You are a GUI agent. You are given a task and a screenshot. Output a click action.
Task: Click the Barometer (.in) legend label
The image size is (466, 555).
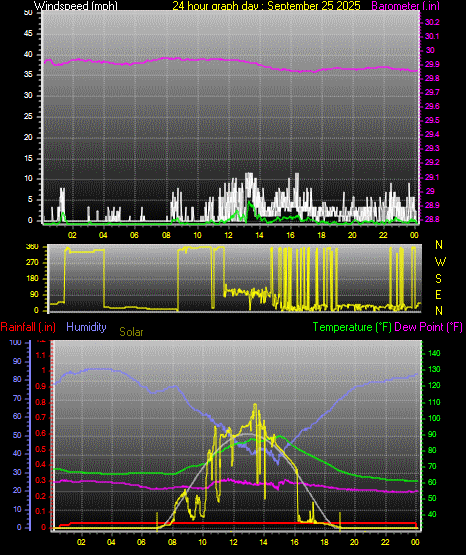pos(405,5)
